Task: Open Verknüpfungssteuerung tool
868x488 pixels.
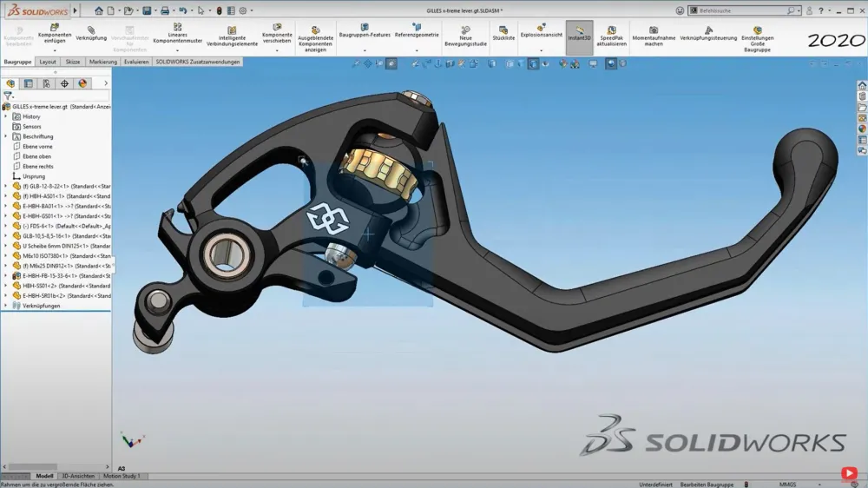Action: [708, 34]
